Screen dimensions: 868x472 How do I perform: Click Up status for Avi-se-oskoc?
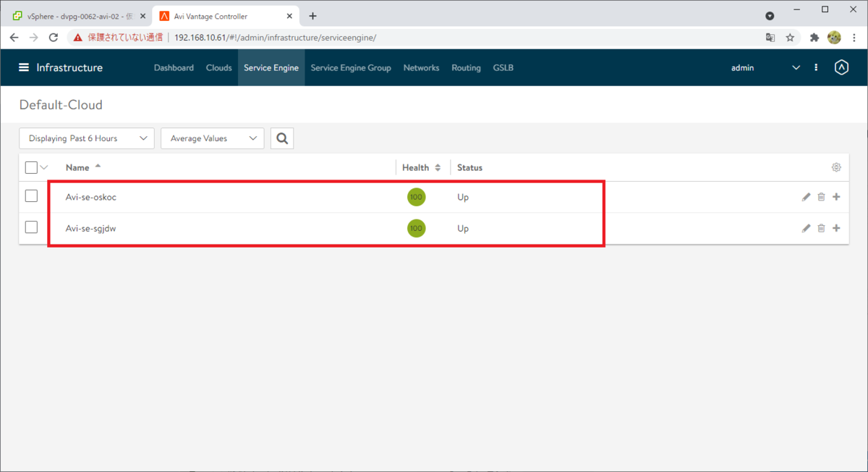463,197
